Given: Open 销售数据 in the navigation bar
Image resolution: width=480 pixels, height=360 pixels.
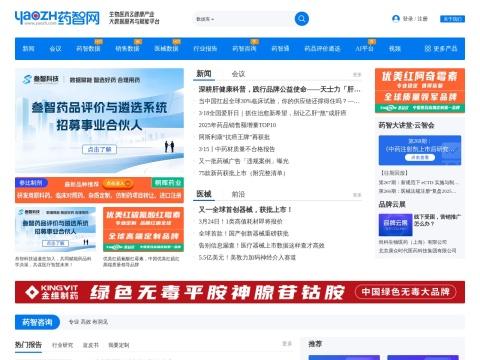Looking at the screenshot, I should pos(127,49).
